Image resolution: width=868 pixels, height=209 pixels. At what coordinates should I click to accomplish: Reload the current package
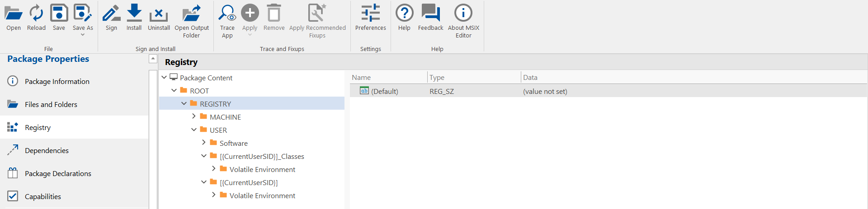pyautogui.click(x=36, y=14)
